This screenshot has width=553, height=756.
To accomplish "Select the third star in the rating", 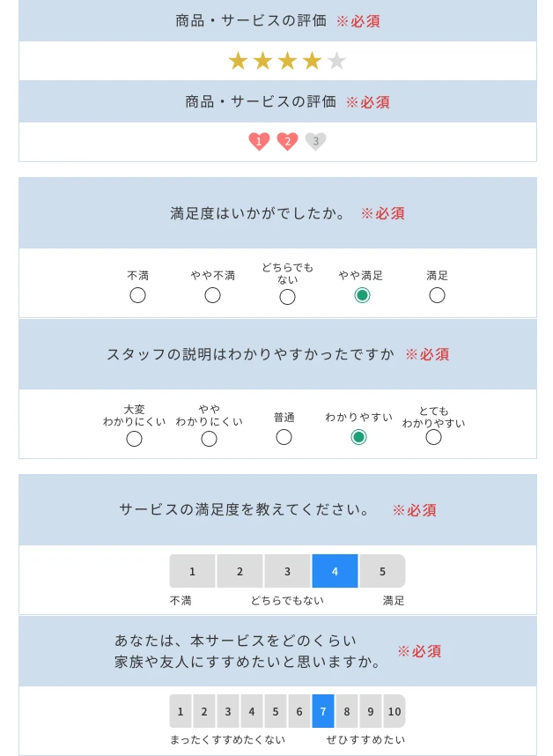I will pyautogui.click(x=289, y=61).
